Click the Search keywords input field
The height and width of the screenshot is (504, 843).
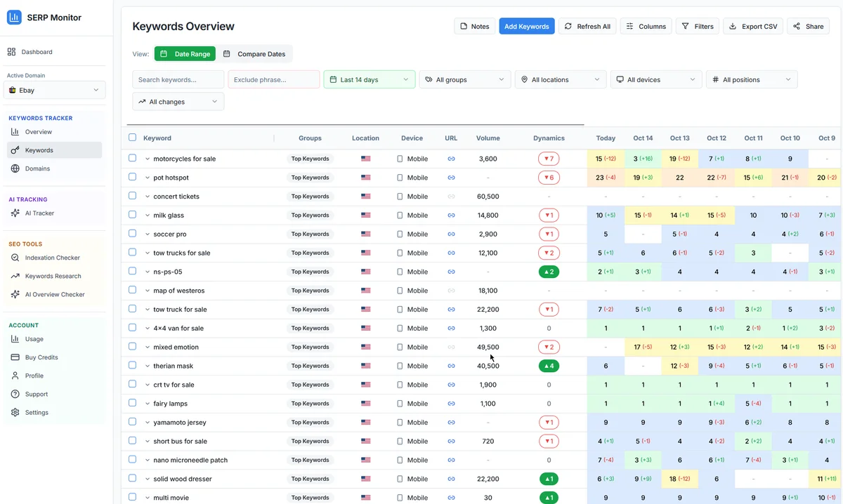coord(178,79)
